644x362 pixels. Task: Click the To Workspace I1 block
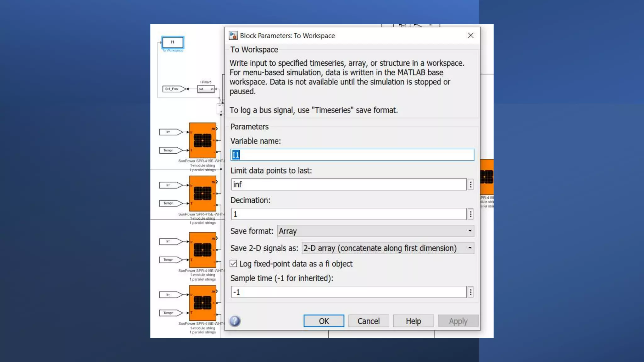(173, 42)
